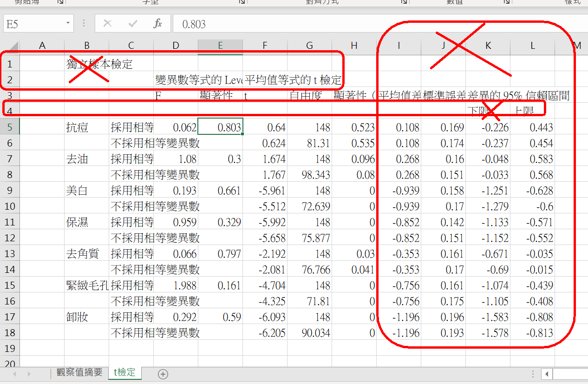Click the next sheet navigation arrow
Screen dimensions: 588x384
(x=30, y=374)
